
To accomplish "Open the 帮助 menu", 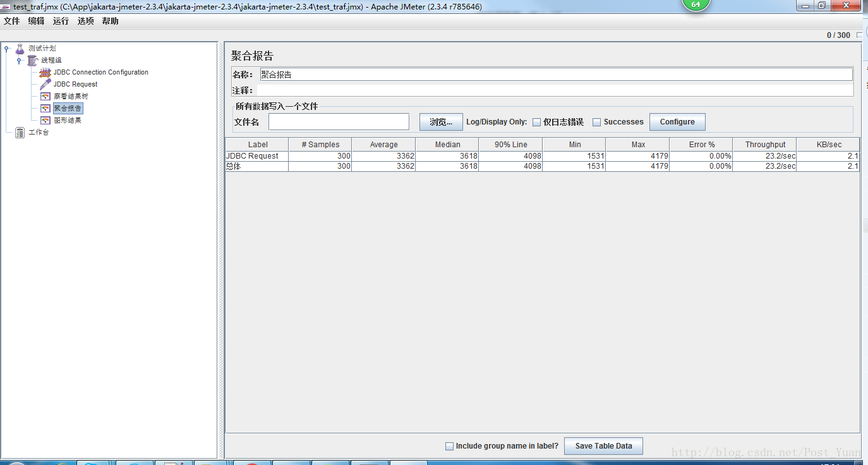I will click(110, 21).
